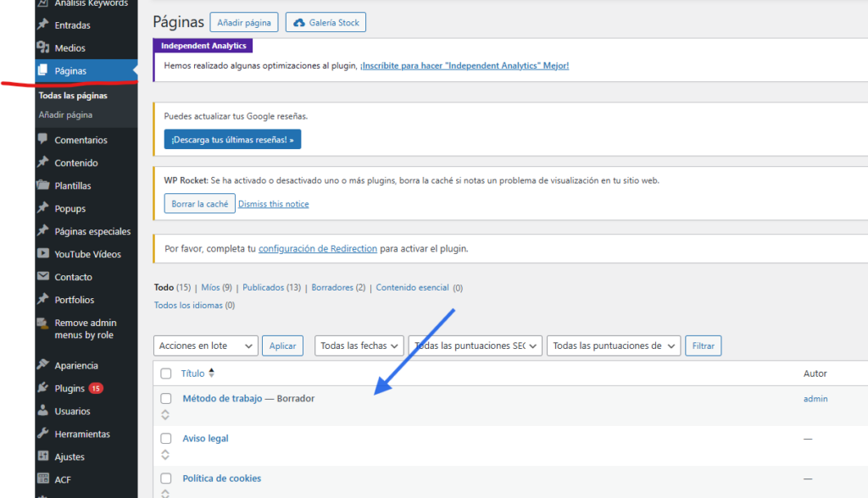The image size is (868, 498).
Task: Sort pages by the Título column arrows
Action: pyautogui.click(x=211, y=373)
